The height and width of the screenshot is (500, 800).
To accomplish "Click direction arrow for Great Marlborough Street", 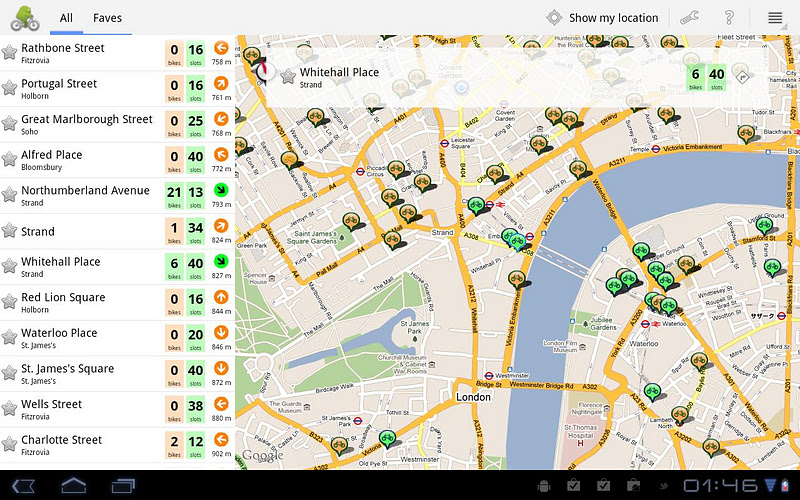I will pyautogui.click(x=221, y=119).
